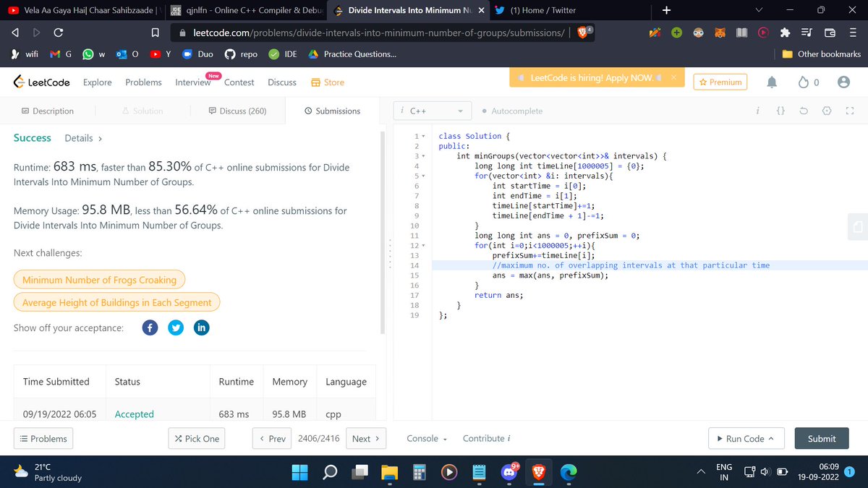Viewport: 868px width, 488px height.
Task: Open Contest in navigation
Action: point(239,82)
